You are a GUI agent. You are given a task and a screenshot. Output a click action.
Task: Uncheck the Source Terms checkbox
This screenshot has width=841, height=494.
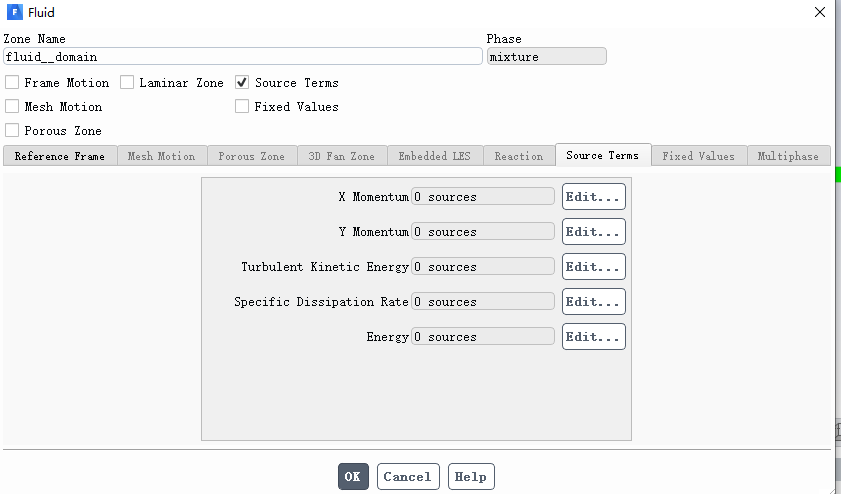pyautogui.click(x=242, y=83)
